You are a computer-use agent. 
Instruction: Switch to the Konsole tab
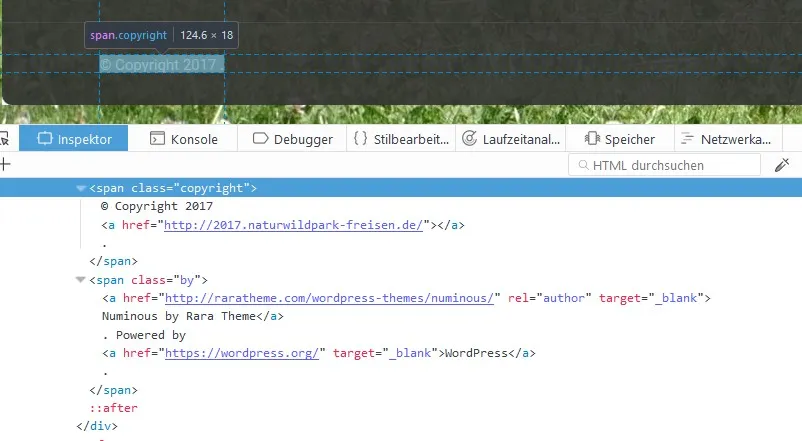pyautogui.click(x=183, y=139)
